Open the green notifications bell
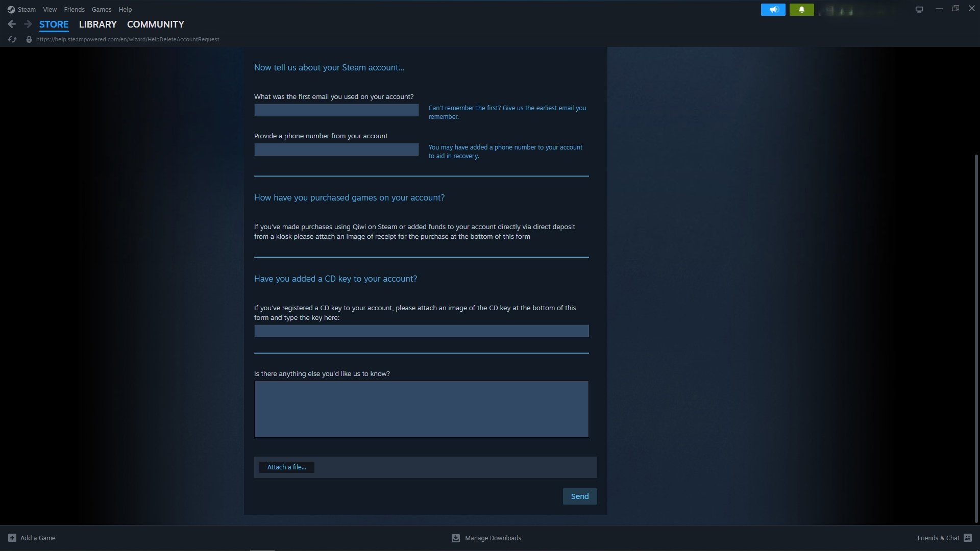980x551 pixels. pos(801,9)
